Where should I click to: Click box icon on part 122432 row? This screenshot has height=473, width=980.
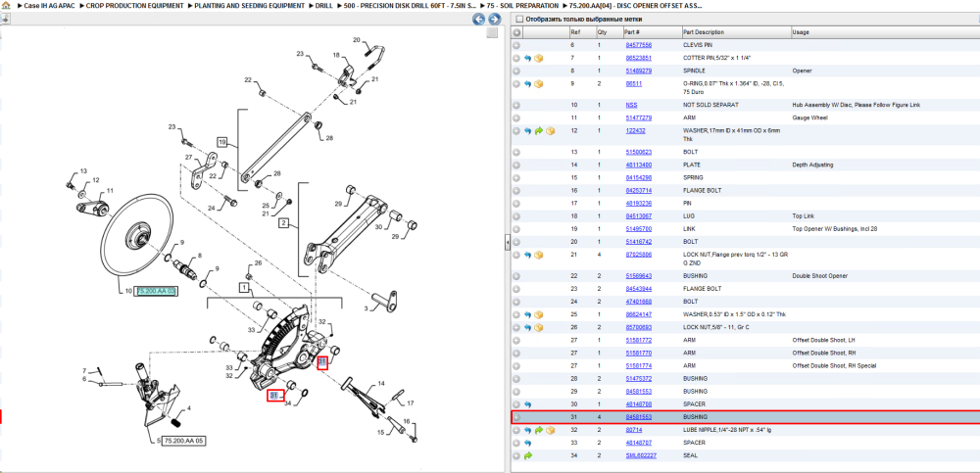click(x=550, y=131)
